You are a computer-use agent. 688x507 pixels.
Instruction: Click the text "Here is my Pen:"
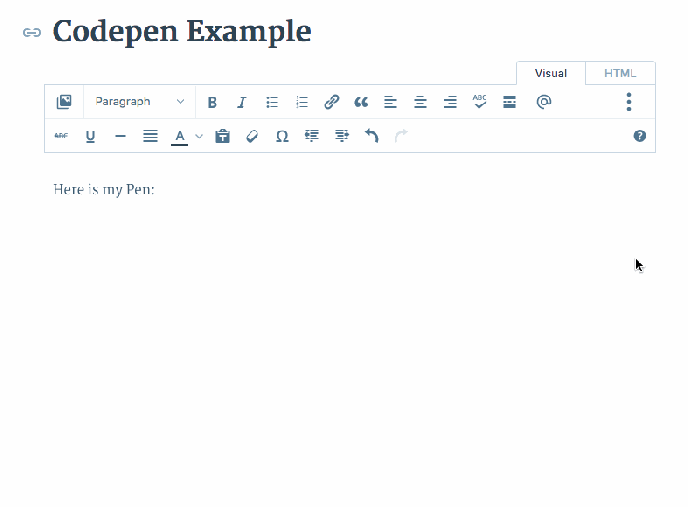104,189
